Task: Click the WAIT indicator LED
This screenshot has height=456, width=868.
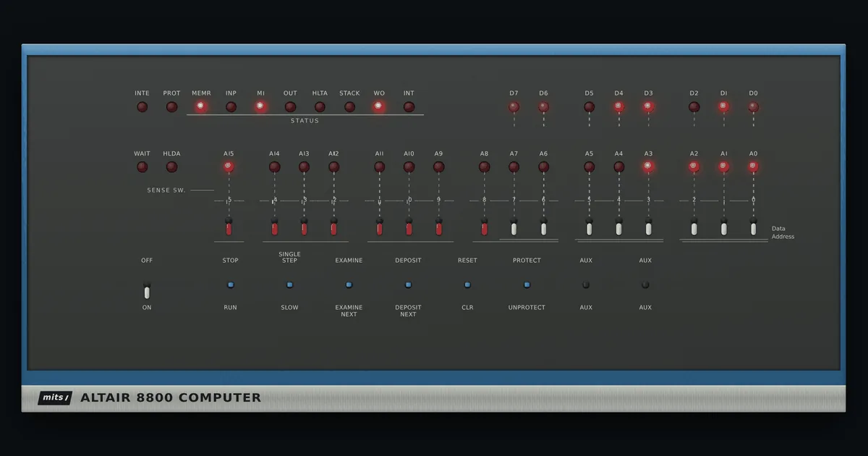Action: (x=142, y=166)
